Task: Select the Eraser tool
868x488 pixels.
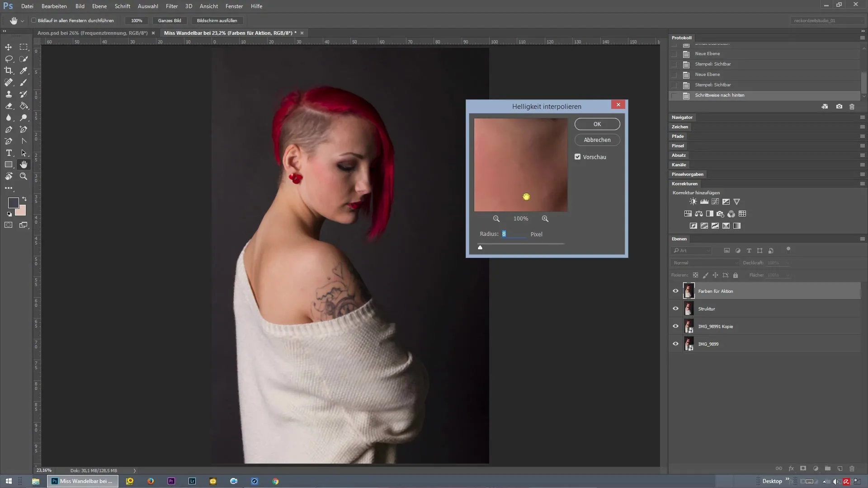Action: (x=9, y=106)
